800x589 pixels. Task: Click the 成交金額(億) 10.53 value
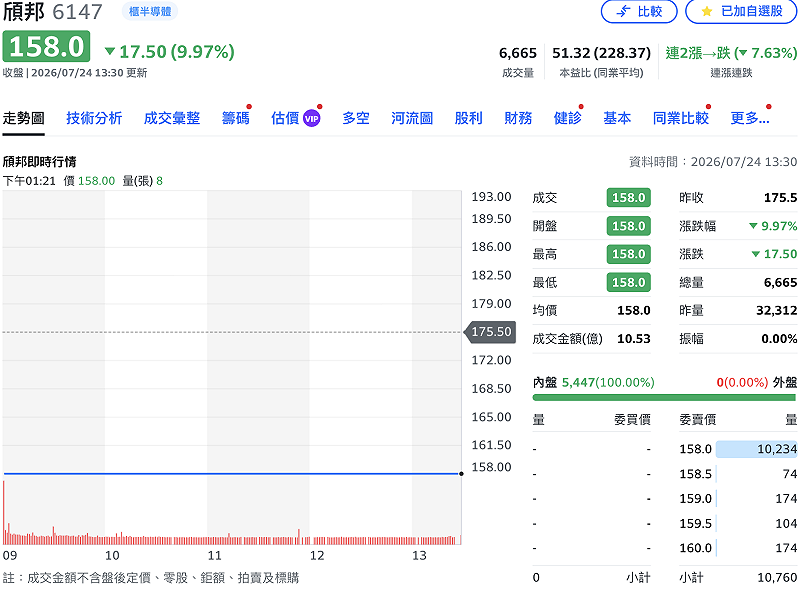(634, 339)
